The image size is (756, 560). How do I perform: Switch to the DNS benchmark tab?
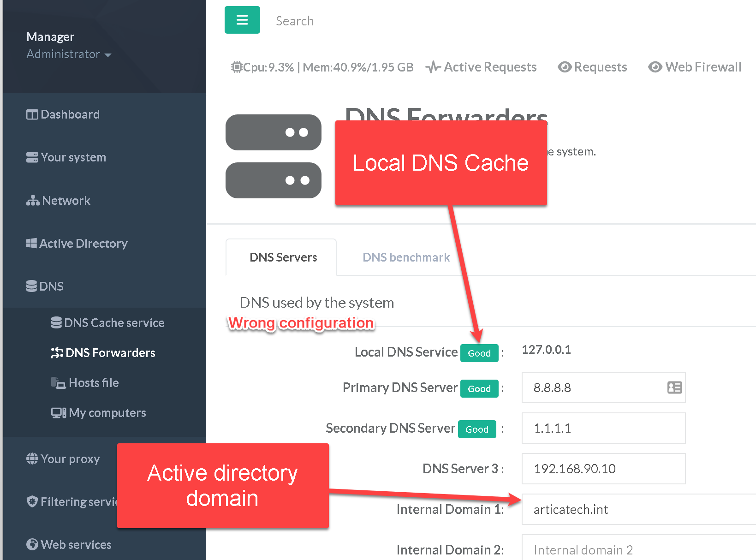(406, 257)
